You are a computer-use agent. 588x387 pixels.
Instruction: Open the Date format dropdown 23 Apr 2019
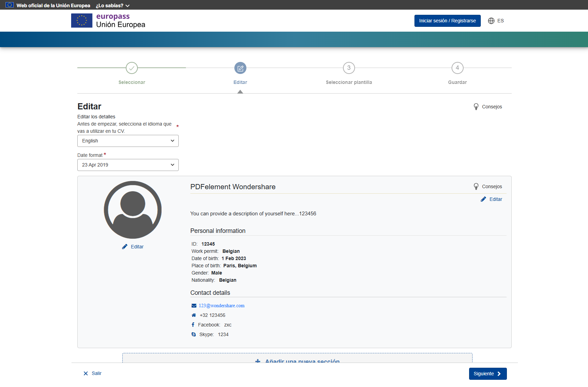tap(128, 165)
